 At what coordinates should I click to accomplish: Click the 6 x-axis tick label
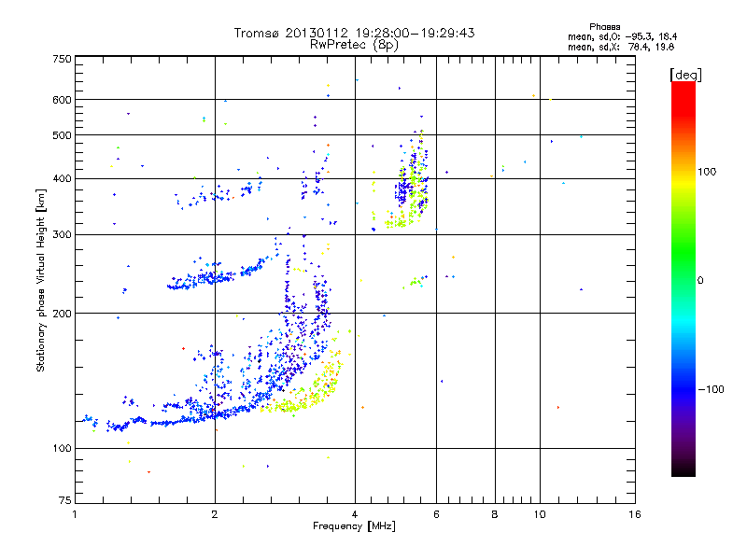click(x=436, y=514)
